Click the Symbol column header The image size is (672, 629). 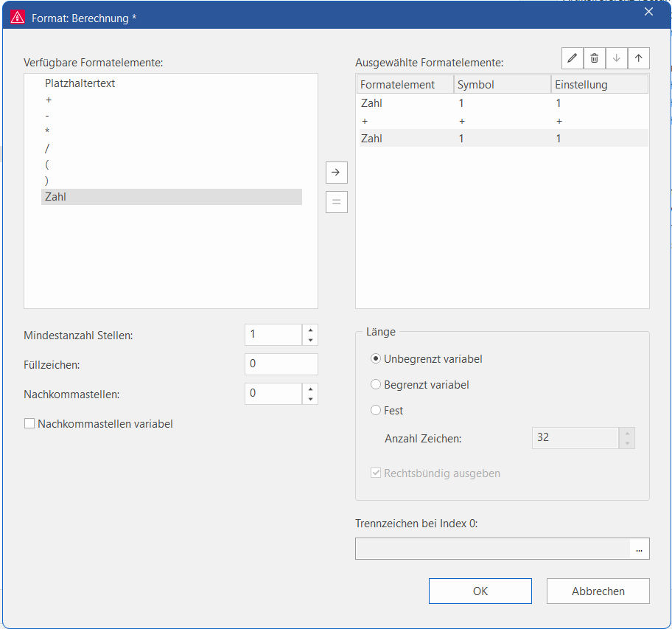point(503,85)
